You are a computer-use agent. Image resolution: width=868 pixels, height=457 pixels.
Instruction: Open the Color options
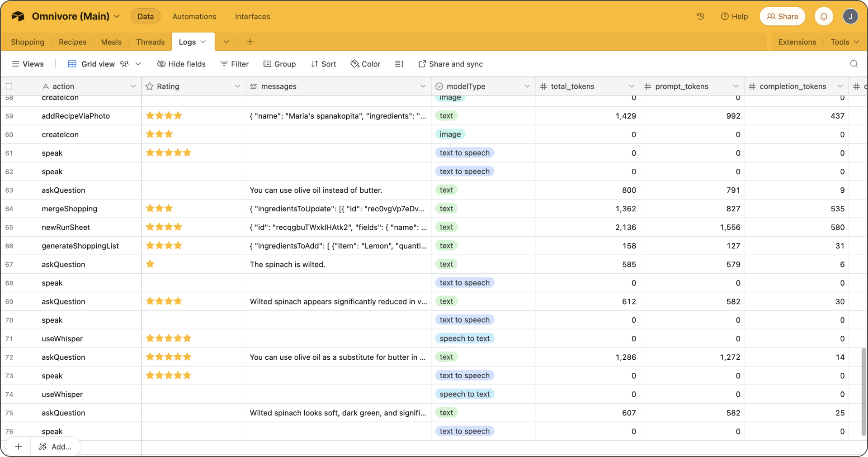[x=365, y=64]
